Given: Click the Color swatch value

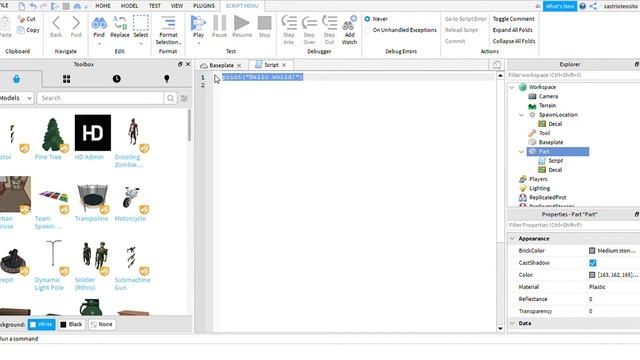Looking at the screenshot, I should (592, 275).
